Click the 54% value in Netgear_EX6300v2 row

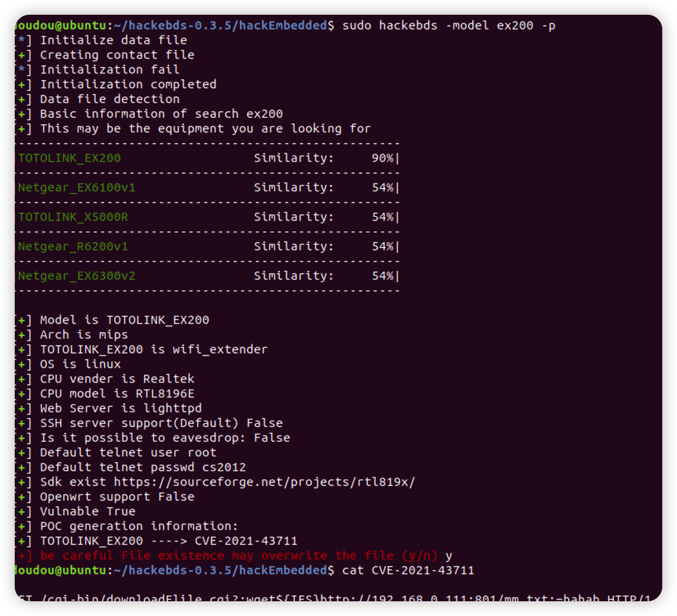(x=382, y=276)
